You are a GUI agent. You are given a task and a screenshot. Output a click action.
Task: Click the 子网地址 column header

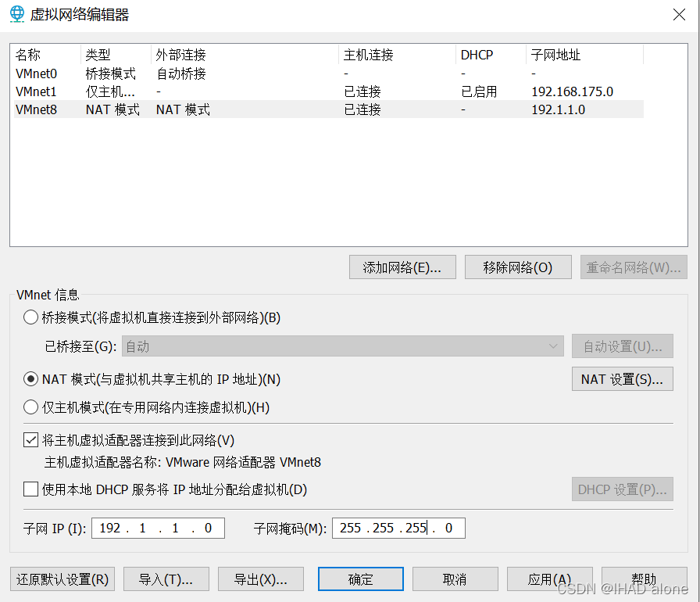tap(585, 55)
